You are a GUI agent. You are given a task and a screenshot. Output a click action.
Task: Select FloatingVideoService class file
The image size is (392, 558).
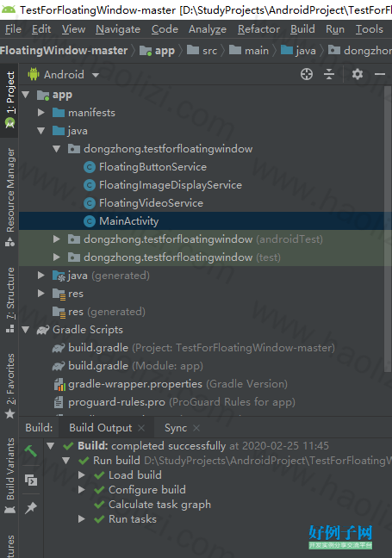(151, 203)
